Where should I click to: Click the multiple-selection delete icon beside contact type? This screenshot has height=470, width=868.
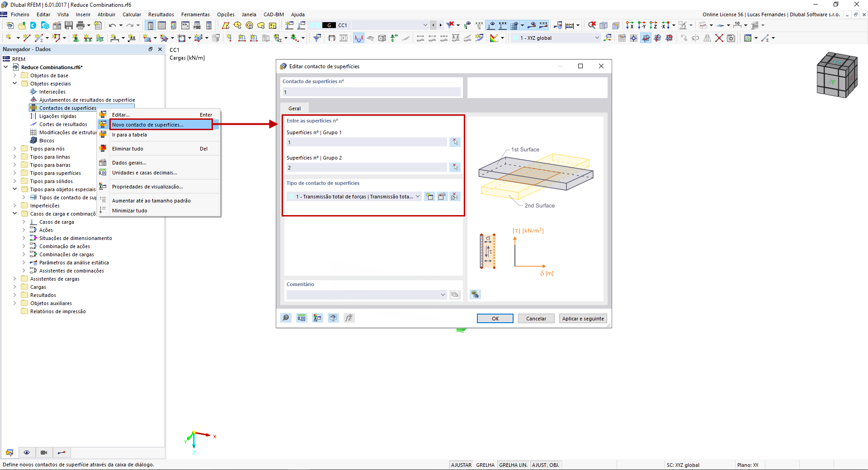tap(455, 197)
